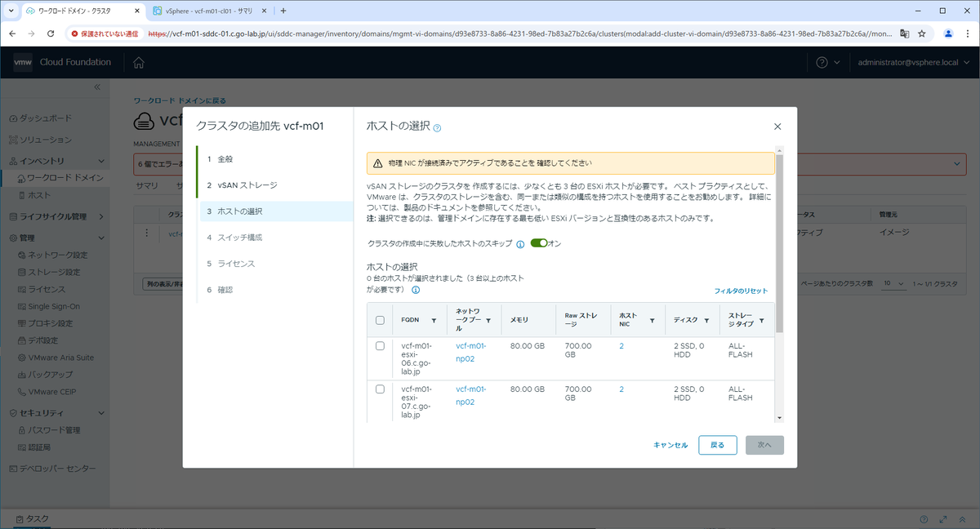Image resolution: width=980 pixels, height=529 pixels.
Task: Click the フィルタのリセット link
Action: click(x=742, y=291)
